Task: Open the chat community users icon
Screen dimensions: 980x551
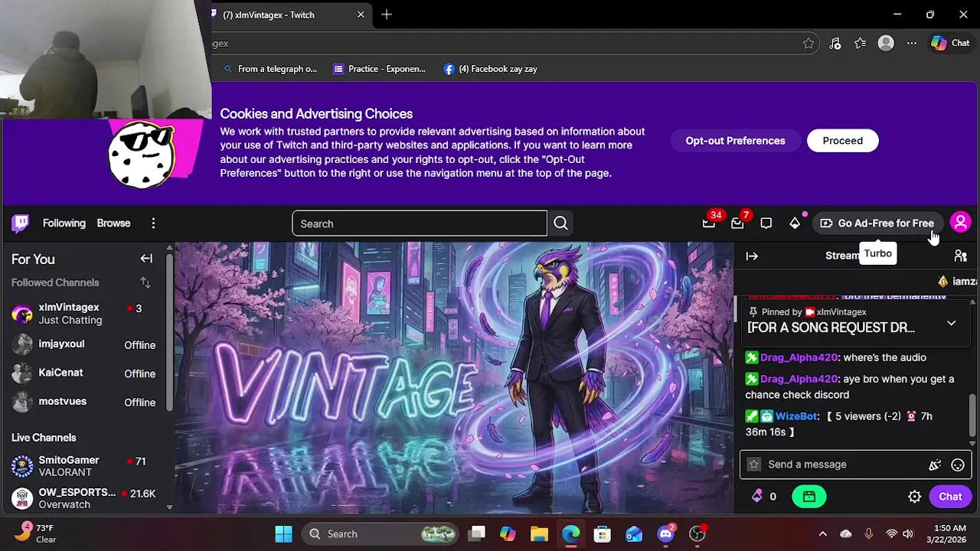Action: click(960, 256)
